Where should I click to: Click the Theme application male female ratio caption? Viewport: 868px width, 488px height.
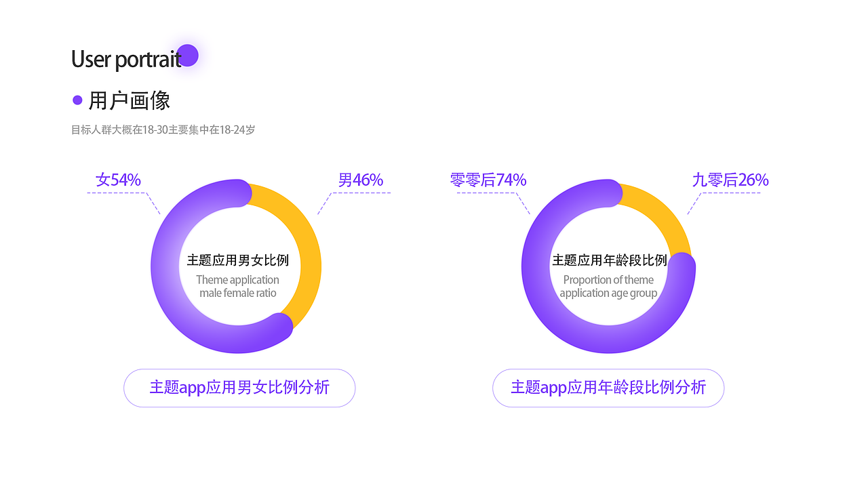point(238,287)
